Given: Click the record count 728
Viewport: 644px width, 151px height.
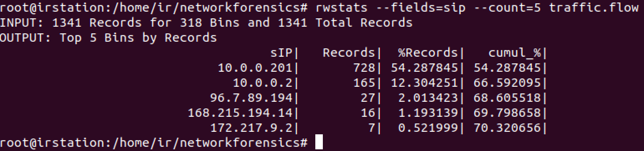Looking at the screenshot, I should tap(364, 68).
